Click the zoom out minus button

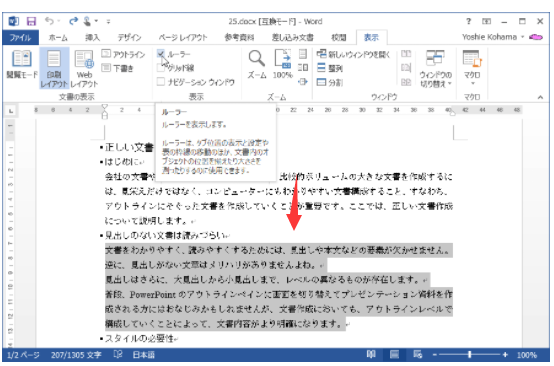point(435,354)
